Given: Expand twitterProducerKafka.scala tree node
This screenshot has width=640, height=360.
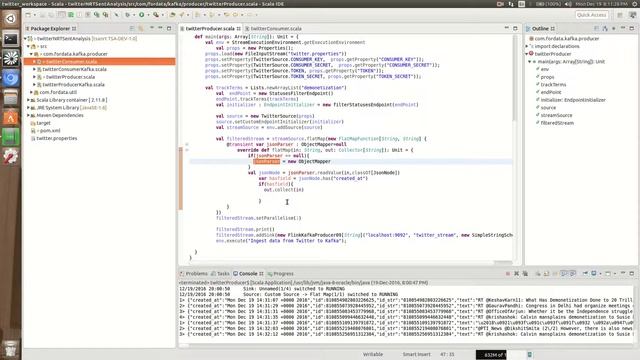Looking at the screenshot, I should click(34, 84).
